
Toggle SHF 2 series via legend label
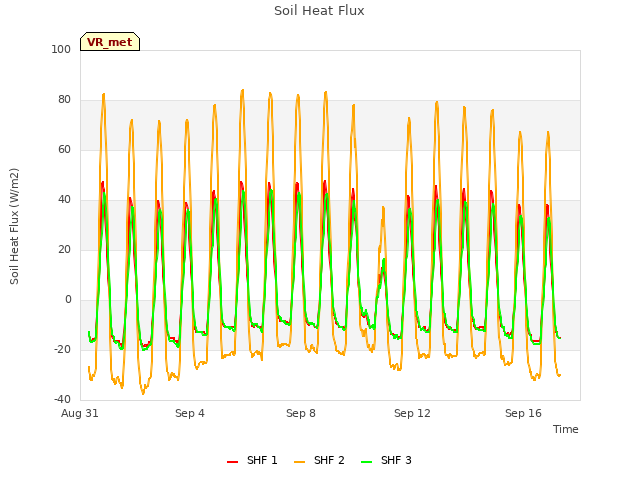329,460
